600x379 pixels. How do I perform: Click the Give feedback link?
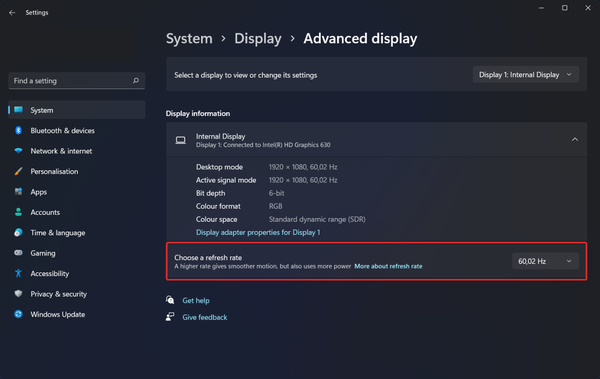[205, 317]
